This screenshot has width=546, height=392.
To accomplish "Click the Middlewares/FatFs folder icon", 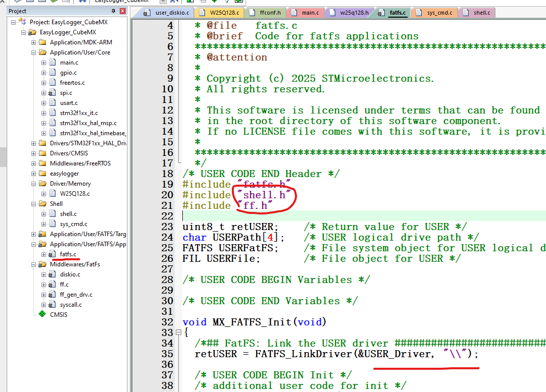I will pos(42,264).
